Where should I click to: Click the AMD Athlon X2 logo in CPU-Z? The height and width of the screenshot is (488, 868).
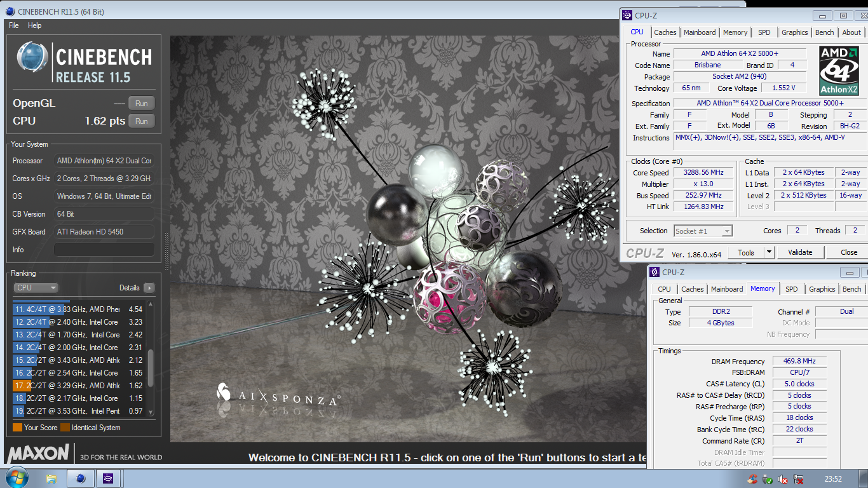pyautogui.click(x=839, y=70)
